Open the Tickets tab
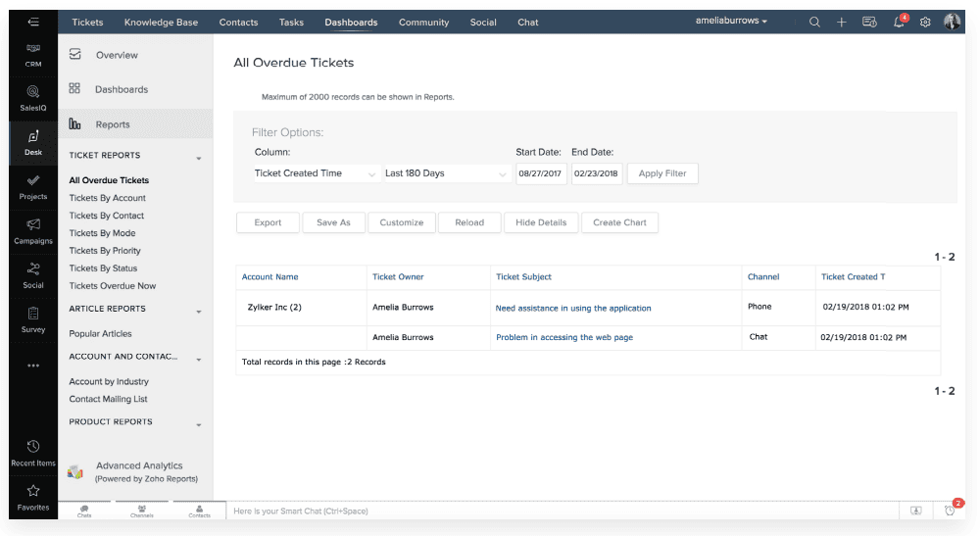The image size is (980, 536). [87, 22]
